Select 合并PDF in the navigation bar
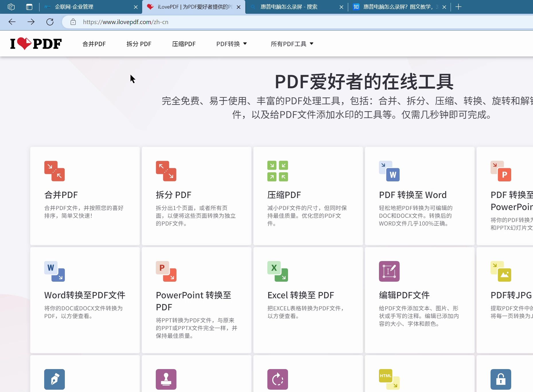This screenshot has height=392, width=533. tap(94, 44)
